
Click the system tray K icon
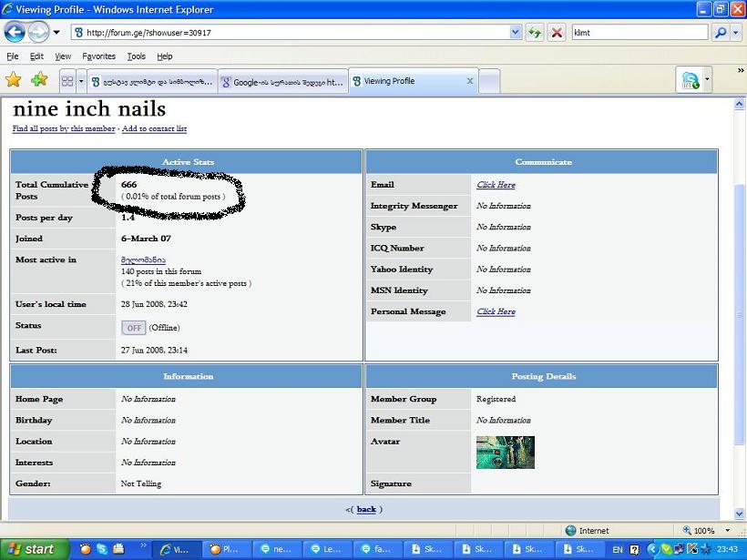692,549
